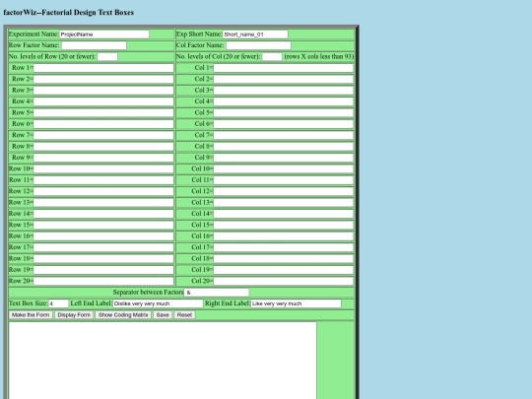532x399 pixels.
Task: Select the Row 11 text box
Action: point(103,180)
